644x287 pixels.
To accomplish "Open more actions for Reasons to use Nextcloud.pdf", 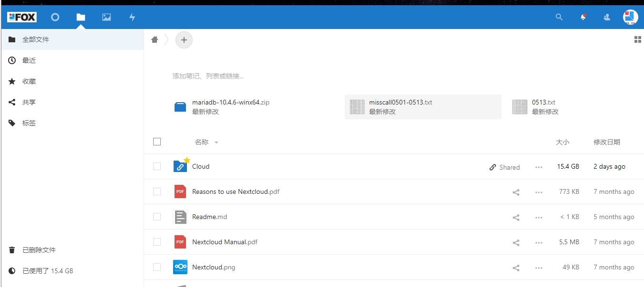I will point(539,192).
